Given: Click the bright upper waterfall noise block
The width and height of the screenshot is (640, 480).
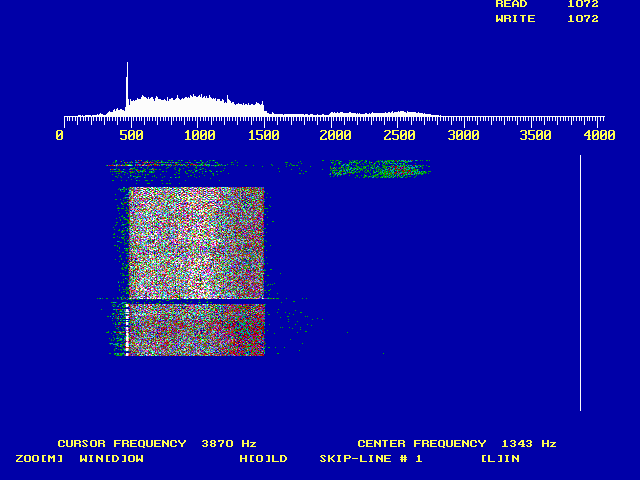Looking at the screenshot, I should click(x=196, y=242).
